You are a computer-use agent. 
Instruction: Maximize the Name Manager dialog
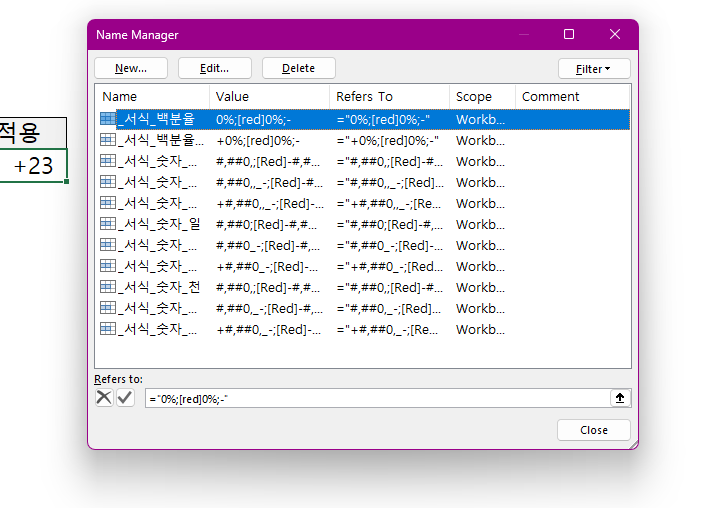click(569, 34)
